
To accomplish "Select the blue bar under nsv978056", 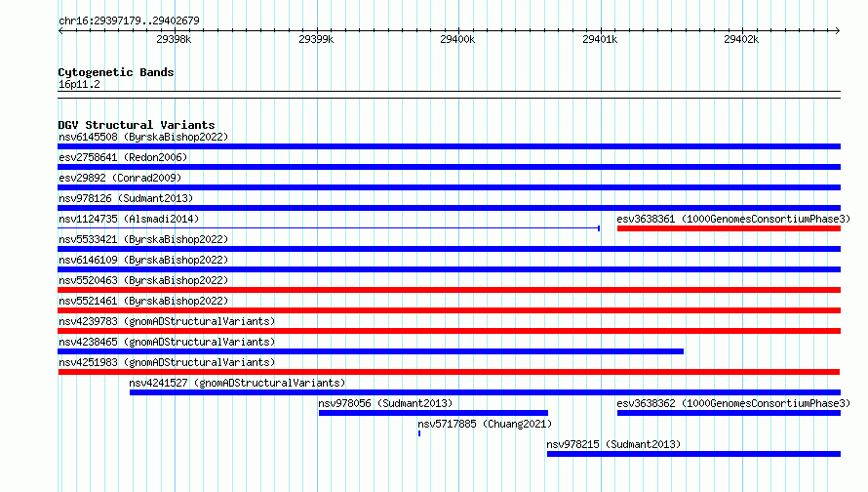I will 433,413.
